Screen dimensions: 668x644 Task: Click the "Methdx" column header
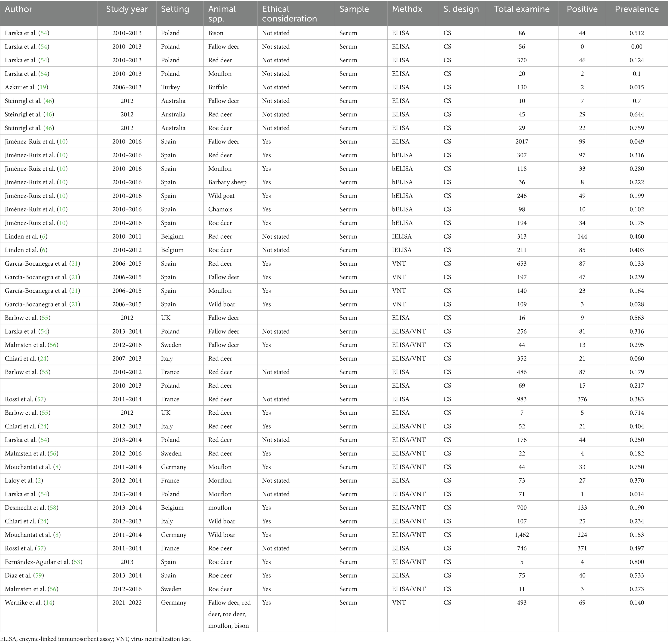[x=407, y=9]
